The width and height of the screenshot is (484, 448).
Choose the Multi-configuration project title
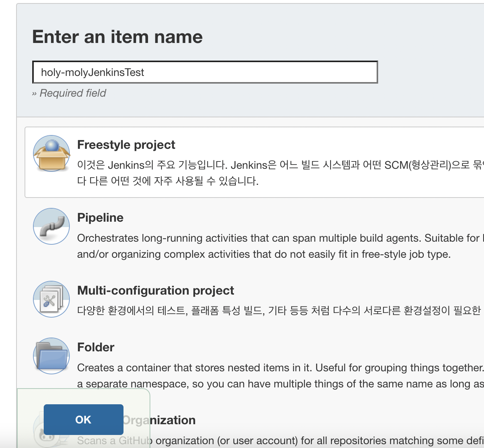pyautogui.click(x=156, y=290)
